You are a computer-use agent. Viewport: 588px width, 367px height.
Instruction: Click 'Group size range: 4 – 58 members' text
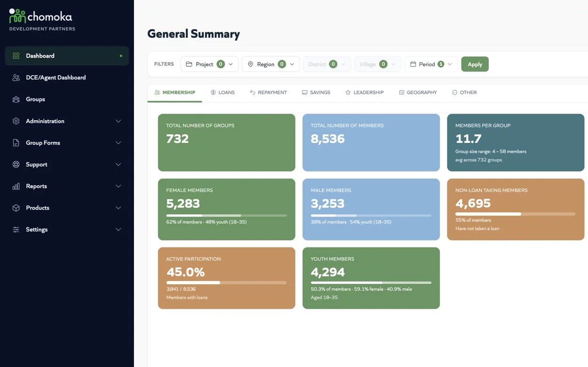tap(491, 152)
